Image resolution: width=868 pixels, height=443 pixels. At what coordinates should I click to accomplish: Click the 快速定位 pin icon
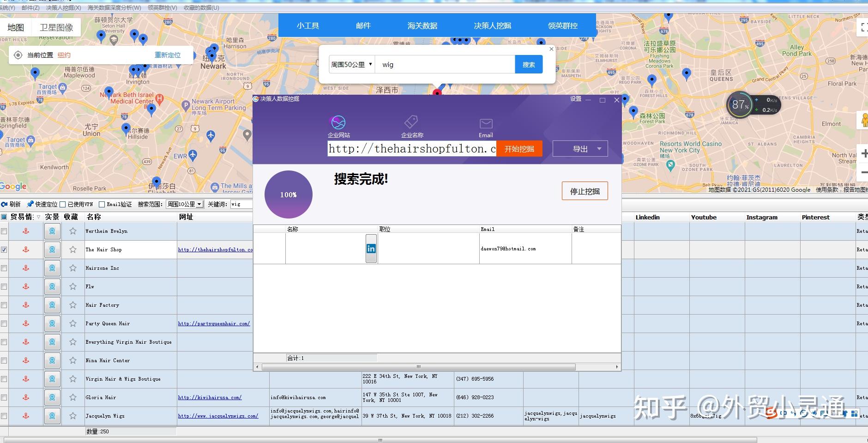pyautogui.click(x=30, y=204)
